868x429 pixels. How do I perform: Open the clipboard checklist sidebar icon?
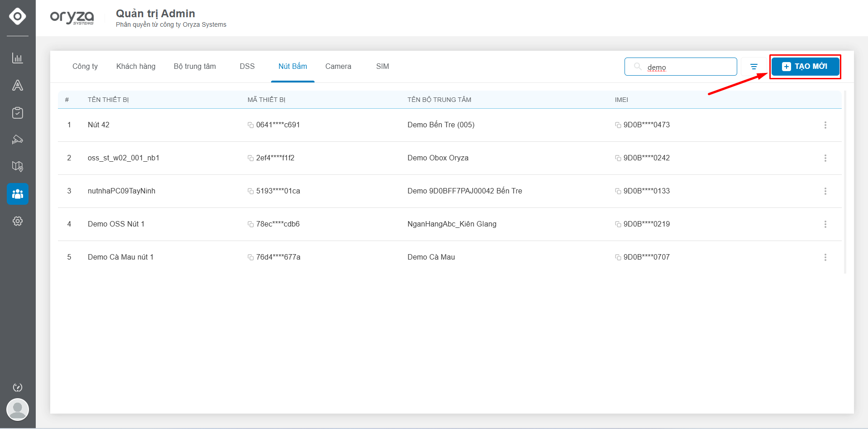(x=18, y=112)
